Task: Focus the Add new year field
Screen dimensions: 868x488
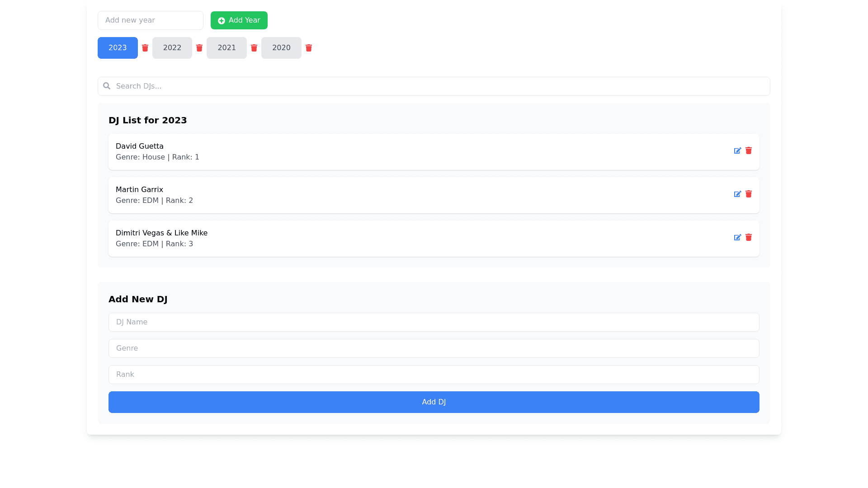Action: pyautogui.click(x=151, y=20)
